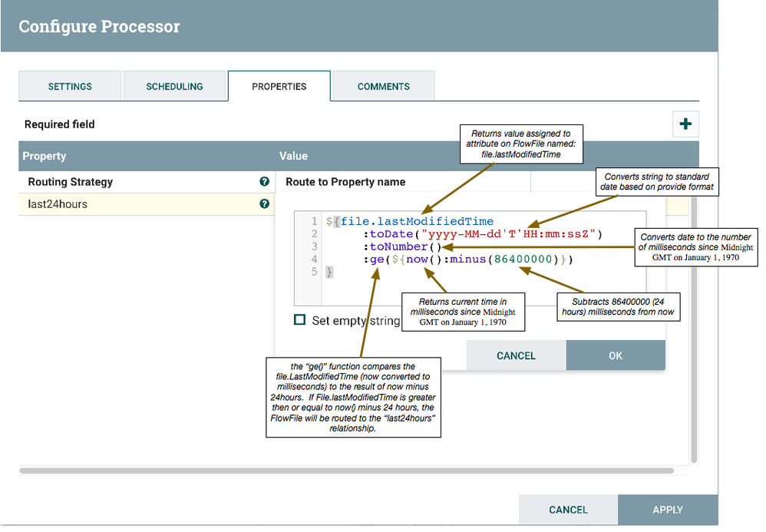Open the Scheduling tab
This screenshot has height=532, width=766.
coord(174,86)
